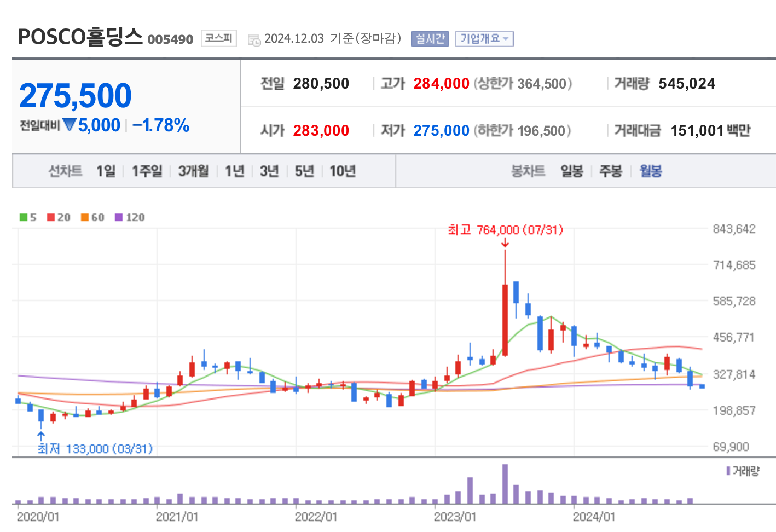Switch to 일봉 daily candle chart
Viewport: 776px width, 532px height.
tap(572, 171)
